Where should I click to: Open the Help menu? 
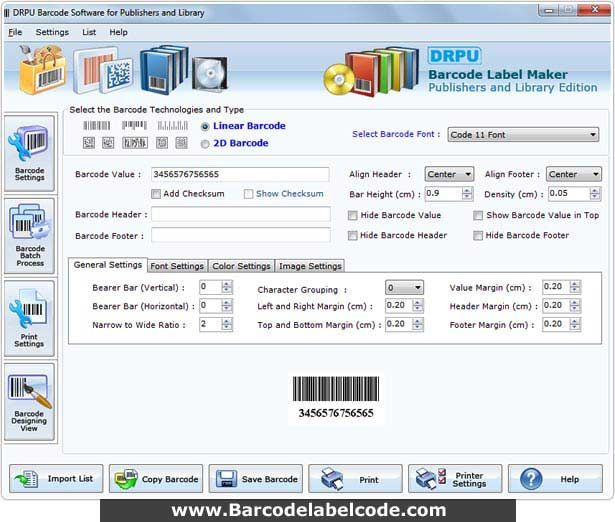point(118,32)
